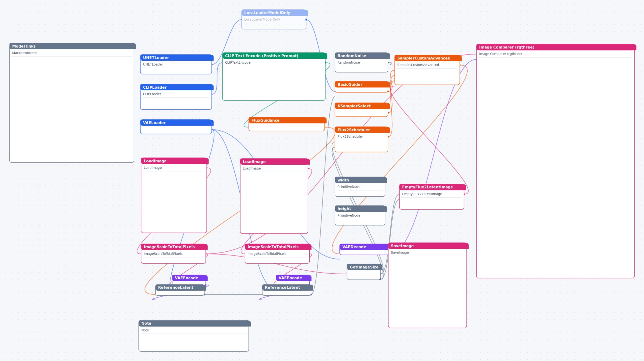Click the Note node header

[x=194, y=323]
